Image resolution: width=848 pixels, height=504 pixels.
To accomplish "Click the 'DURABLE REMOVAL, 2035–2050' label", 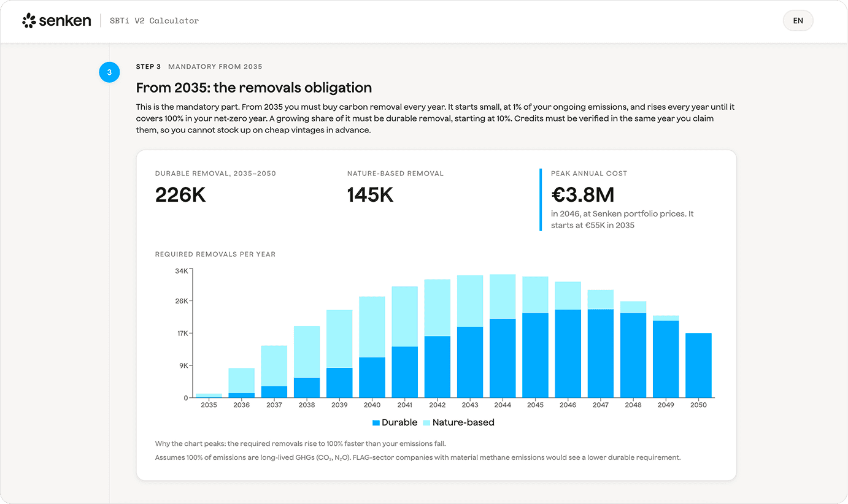I will pos(215,174).
